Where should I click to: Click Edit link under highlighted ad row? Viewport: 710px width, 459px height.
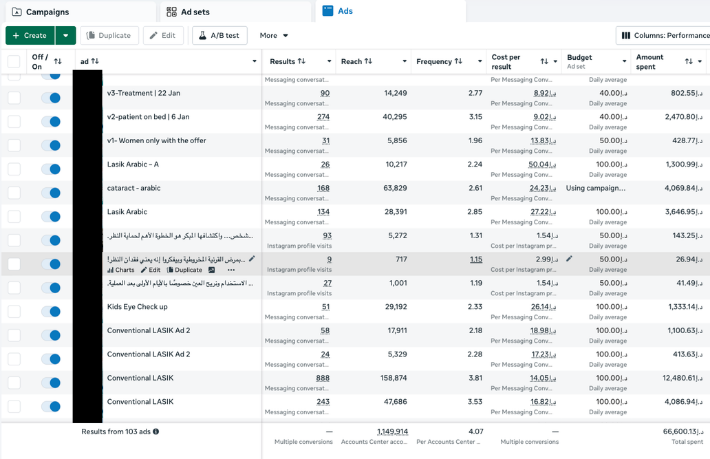pos(150,270)
